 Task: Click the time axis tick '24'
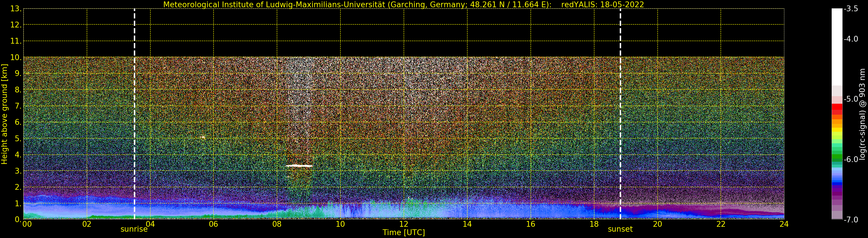coord(784,224)
